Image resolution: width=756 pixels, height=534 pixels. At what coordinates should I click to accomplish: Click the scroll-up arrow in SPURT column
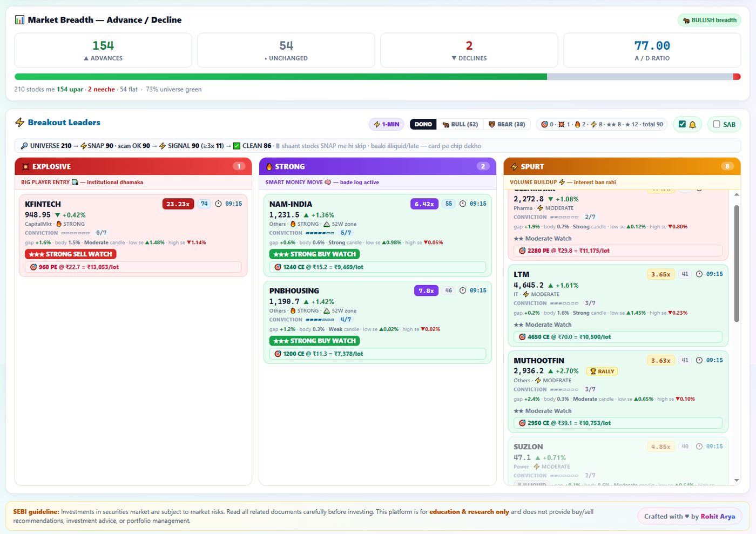coord(737,194)
